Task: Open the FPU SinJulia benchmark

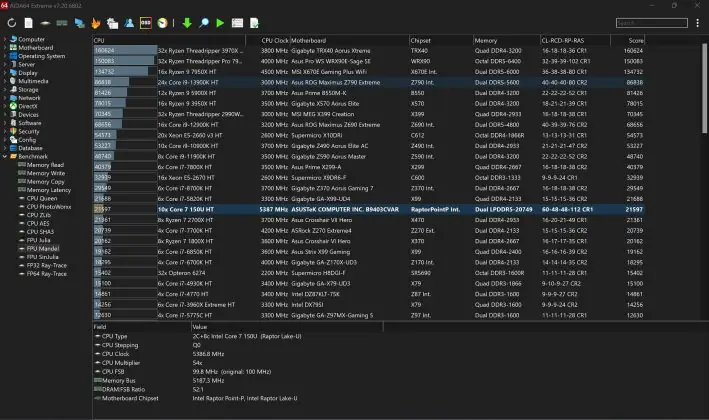Action: coord(42,257)
